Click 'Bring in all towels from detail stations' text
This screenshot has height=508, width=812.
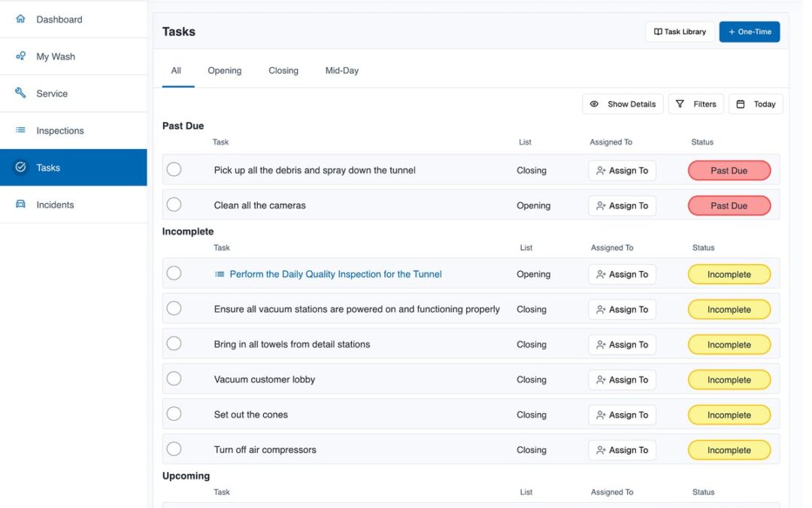tap(292, 344)
